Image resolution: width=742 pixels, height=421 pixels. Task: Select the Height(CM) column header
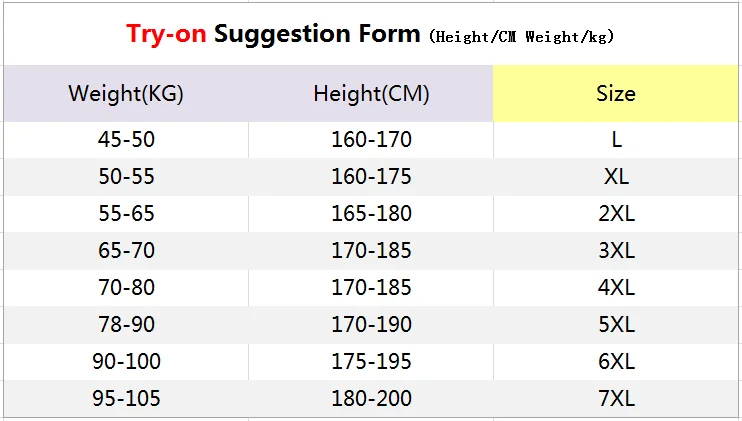click(371, 94)
